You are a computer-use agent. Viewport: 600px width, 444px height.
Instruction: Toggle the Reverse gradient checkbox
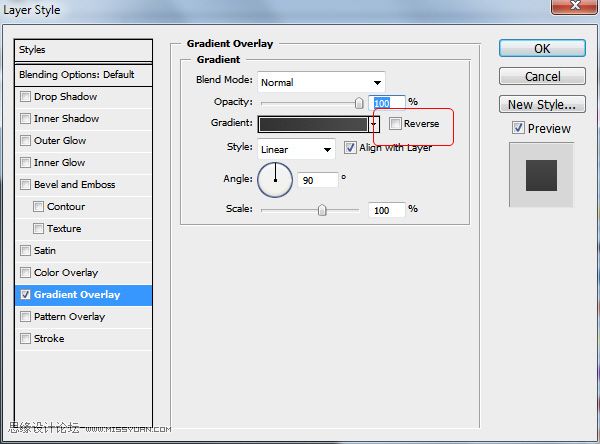pos(395,124)
